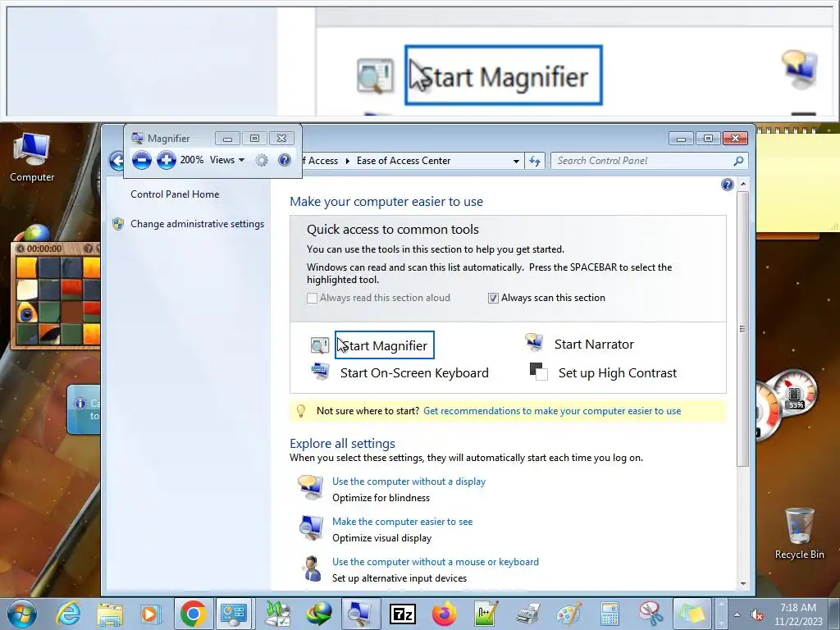The height and width of the screenshot is (630, 840).
Task: Open Magnifier help question mark
Action: [285, 160]
